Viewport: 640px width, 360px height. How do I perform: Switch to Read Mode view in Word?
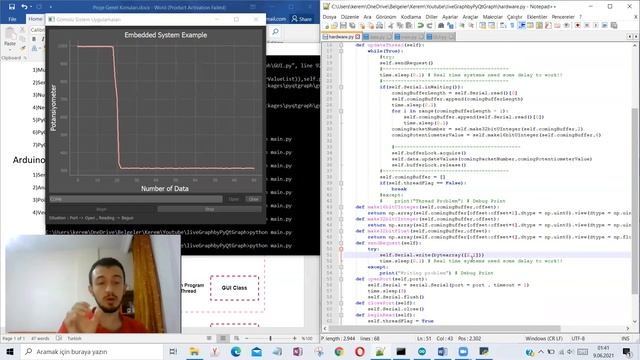pyautogui.click(x=209, y=338)
